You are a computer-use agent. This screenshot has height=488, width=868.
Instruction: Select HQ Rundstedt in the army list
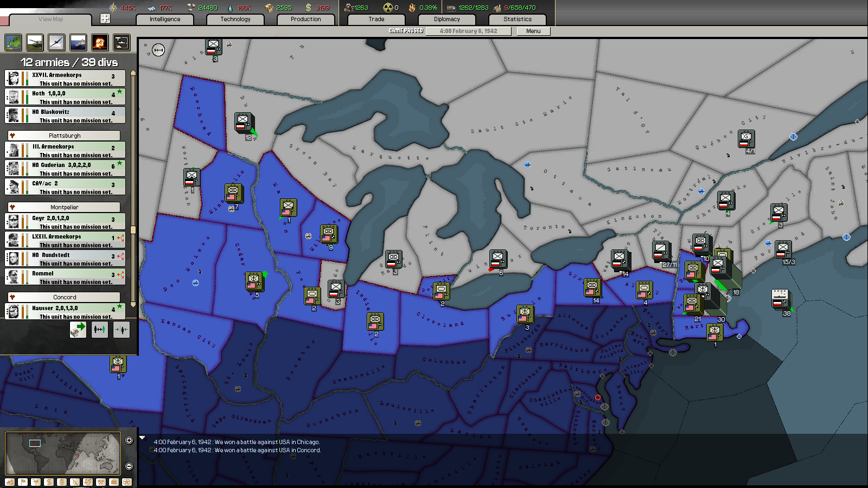click(x=65, y=258)
